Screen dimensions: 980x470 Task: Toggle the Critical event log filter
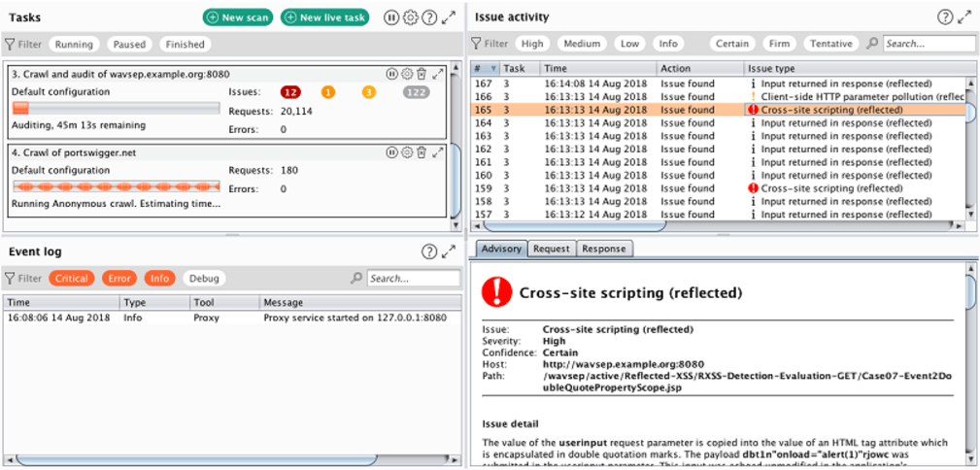click(72, 279)
